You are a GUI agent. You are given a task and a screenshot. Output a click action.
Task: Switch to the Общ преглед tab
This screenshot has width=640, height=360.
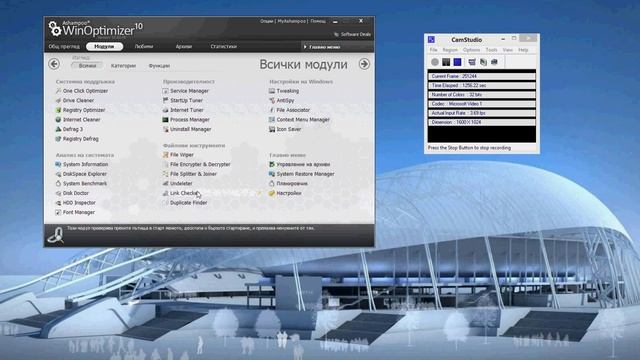click(x=64, y=47)
